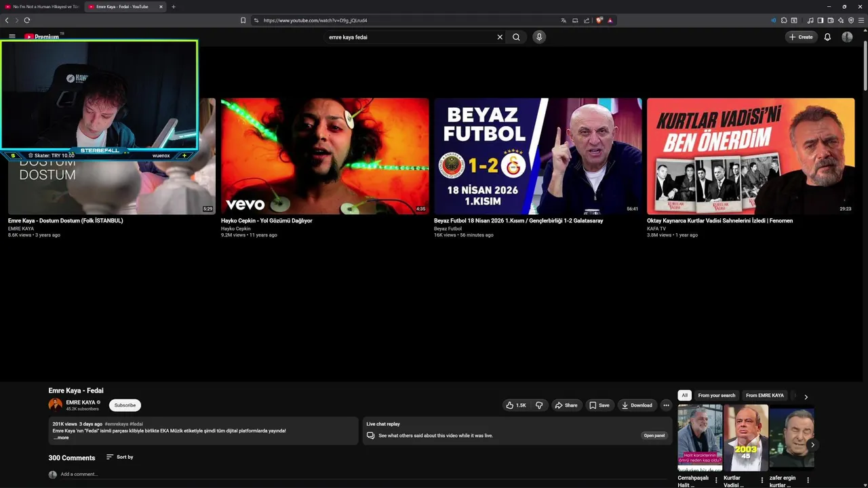The height and width of the screenshot is (488, 868).
Task: Show next Shorts with the right arrow
Action: [812, 445]
